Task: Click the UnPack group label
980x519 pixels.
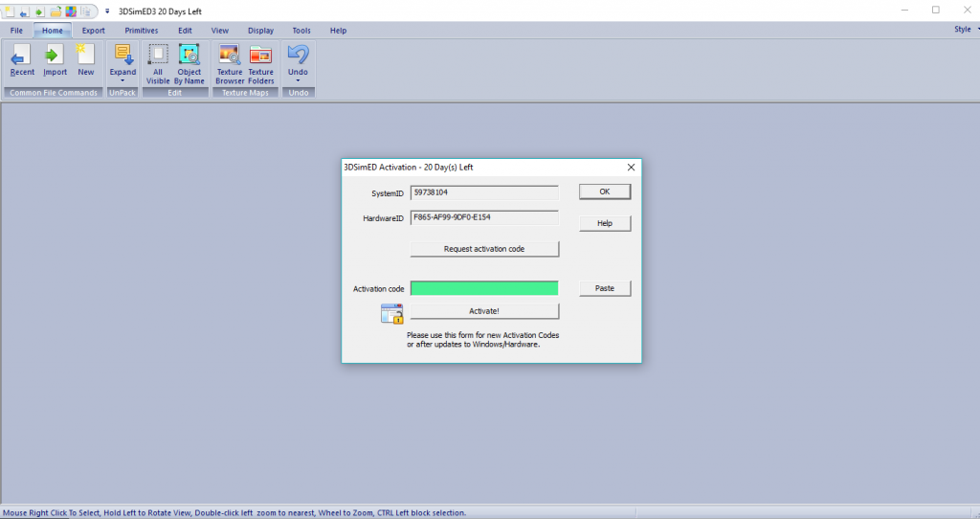Action: point(122,93)
